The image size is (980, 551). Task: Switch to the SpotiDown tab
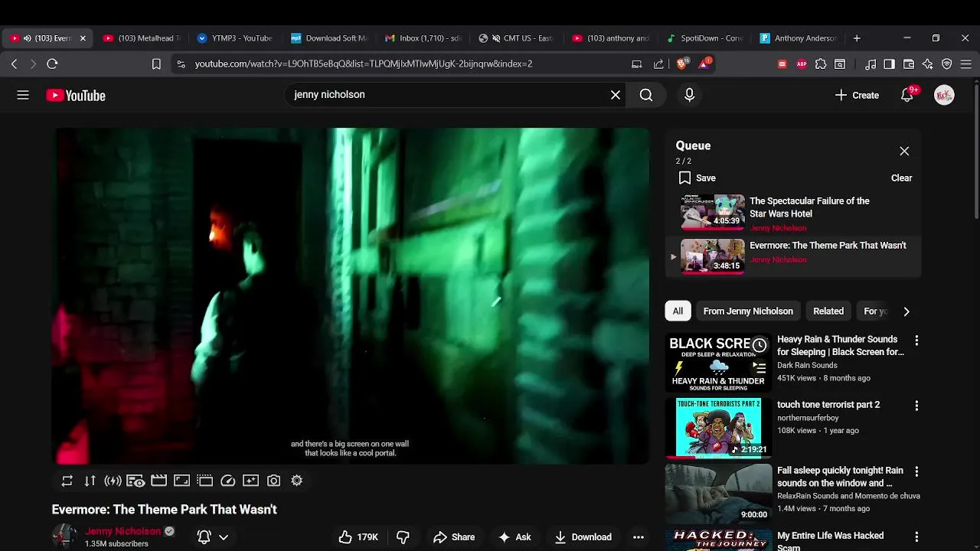click(706, 38)
